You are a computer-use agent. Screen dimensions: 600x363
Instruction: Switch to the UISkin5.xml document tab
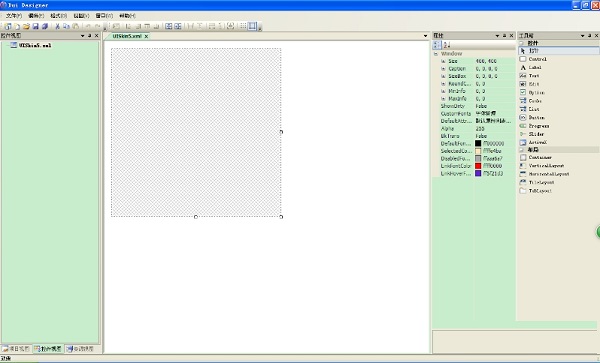pos(127,36)
